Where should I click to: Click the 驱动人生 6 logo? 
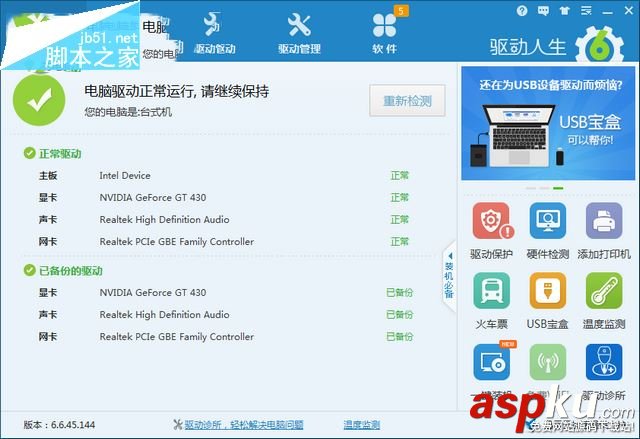pyautogui.click(x=557, y=45)
